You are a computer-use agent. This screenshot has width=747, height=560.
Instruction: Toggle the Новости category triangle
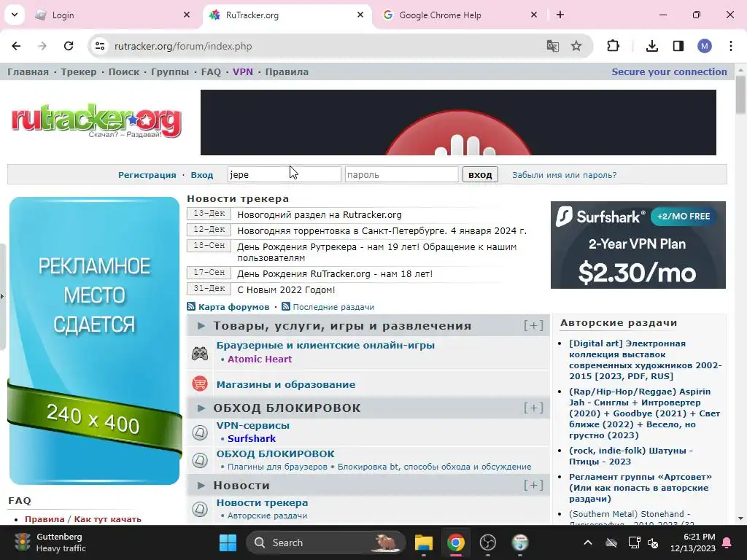(201, 485)
